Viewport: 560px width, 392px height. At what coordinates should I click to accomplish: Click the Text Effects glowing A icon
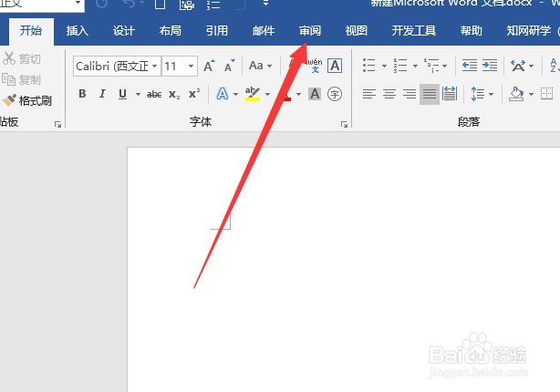223,94
